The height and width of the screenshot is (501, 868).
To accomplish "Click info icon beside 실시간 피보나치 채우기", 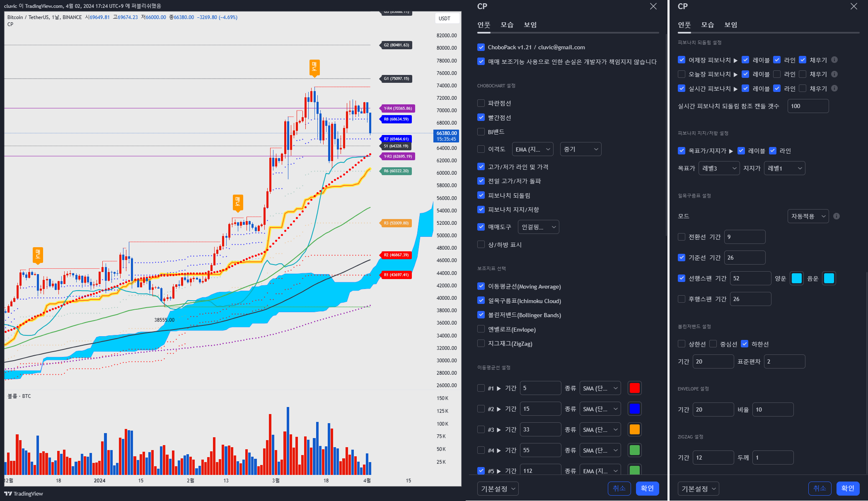I will [834, 88].
